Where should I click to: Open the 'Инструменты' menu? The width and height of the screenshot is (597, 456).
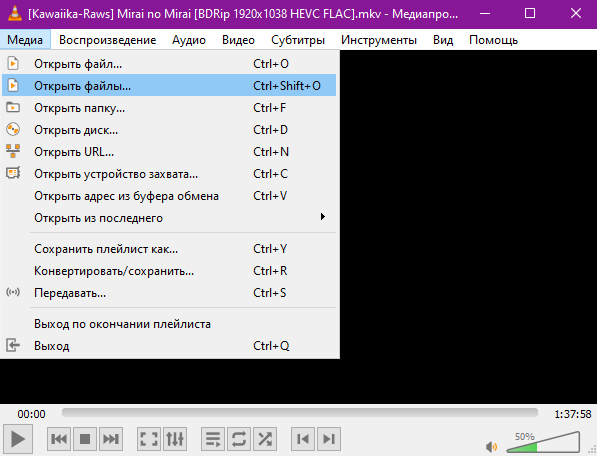click(379, 40)
